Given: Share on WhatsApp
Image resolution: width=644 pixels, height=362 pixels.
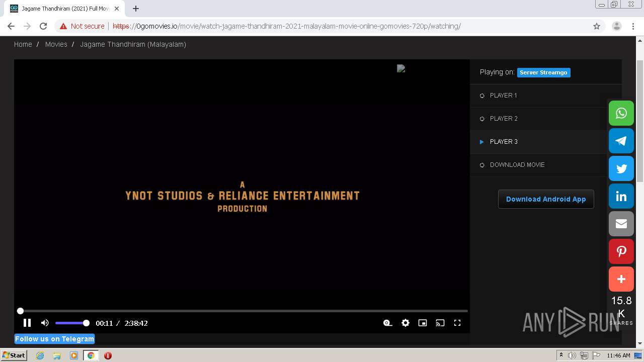Looking at the screenshot, I should [x=621, y=113].
